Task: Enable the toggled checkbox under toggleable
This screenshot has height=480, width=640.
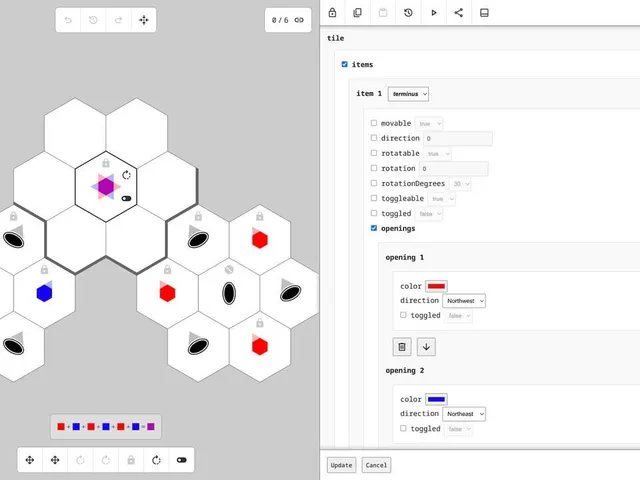Action: click(x=374, y=213)
